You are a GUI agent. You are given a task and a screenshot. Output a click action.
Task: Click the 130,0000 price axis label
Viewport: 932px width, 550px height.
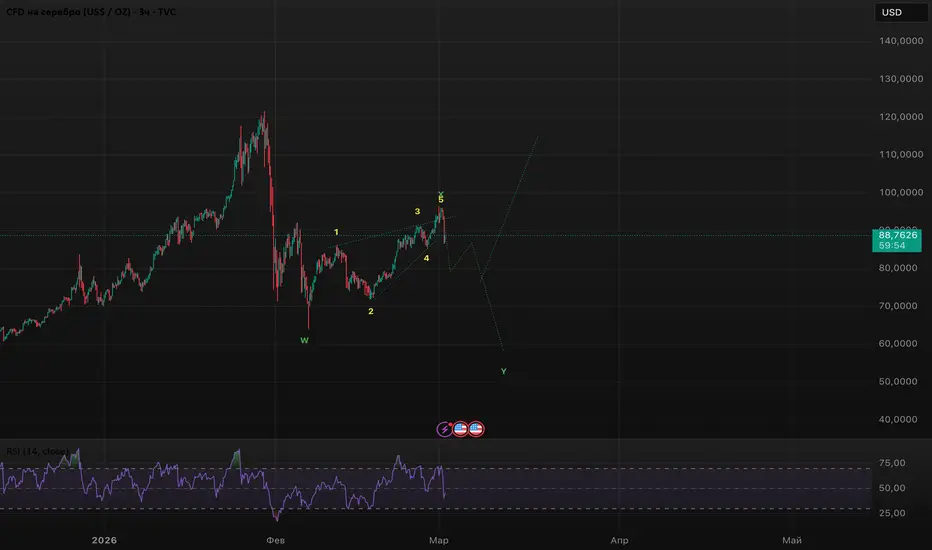coord(901,79)
